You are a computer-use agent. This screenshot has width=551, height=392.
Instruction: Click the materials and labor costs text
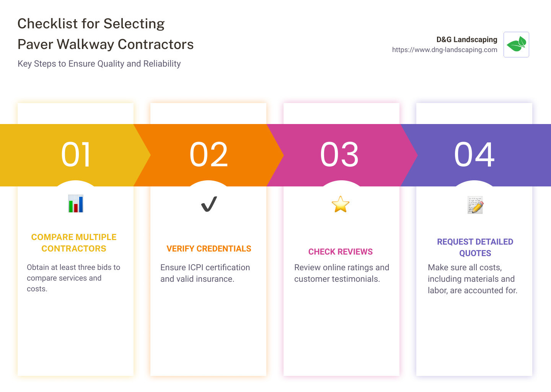(472, 279)
